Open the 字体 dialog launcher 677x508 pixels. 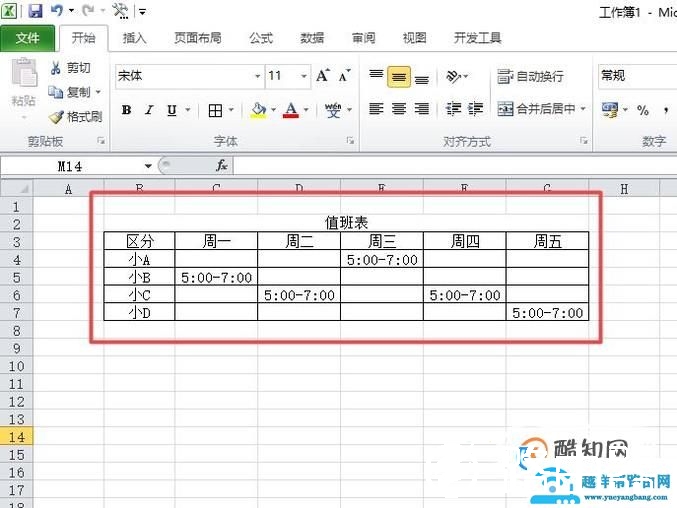coord(351,141)
